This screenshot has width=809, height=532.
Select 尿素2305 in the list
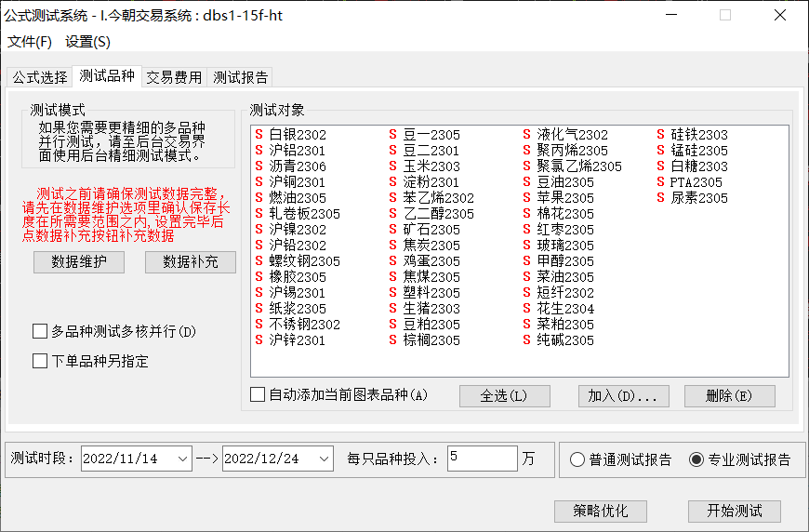coord(699,198)
